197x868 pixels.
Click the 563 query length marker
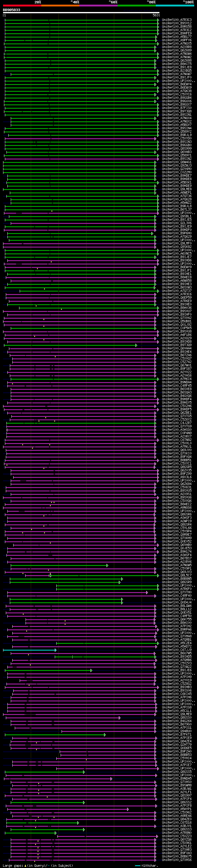155,15
